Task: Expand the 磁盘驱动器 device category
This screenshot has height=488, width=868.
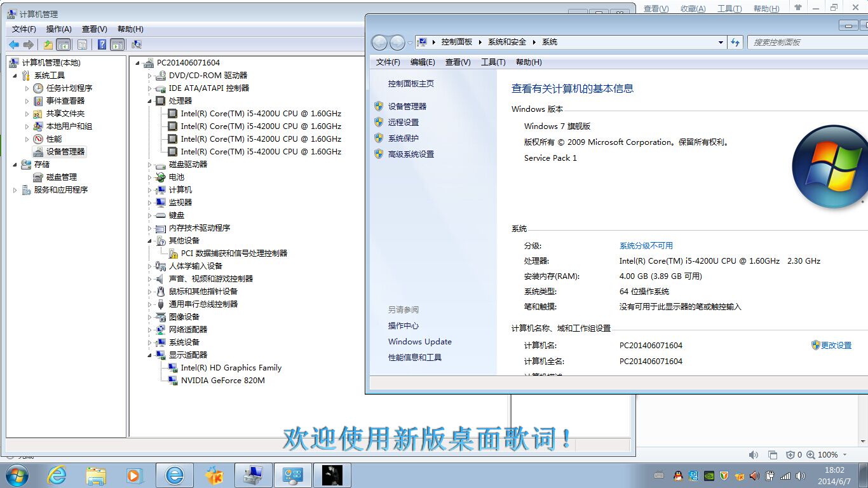Action: point(150,165)
